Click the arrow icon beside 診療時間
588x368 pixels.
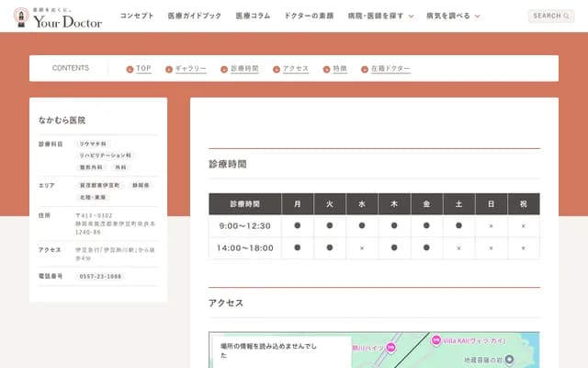pyautogui.click(x=224, y=69)
